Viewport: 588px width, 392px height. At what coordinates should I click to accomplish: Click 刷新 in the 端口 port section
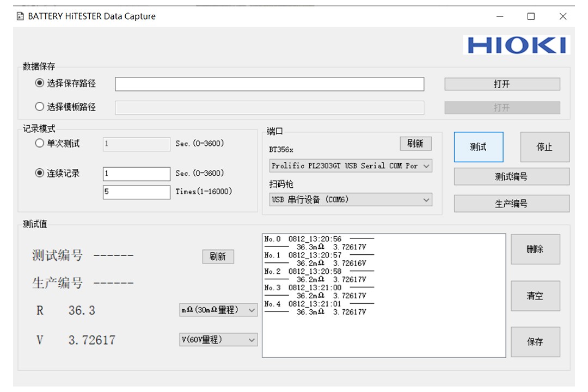(415, 144)
